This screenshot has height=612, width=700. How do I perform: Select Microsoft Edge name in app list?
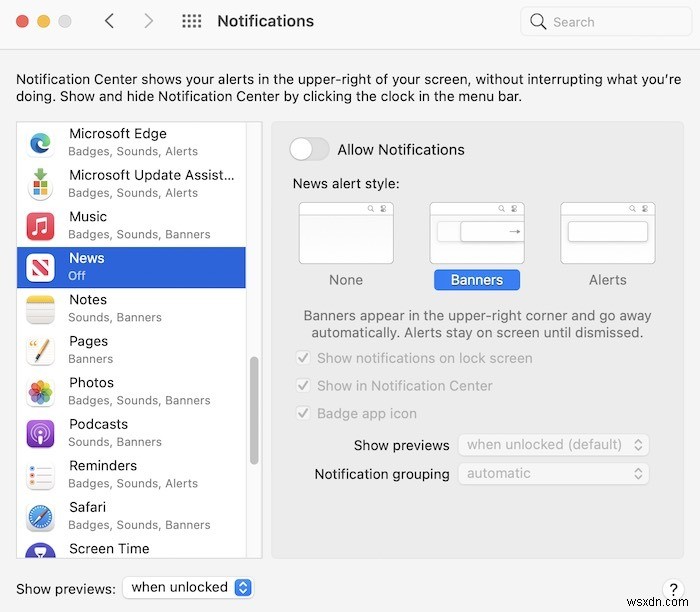click(x=118, y=133)
